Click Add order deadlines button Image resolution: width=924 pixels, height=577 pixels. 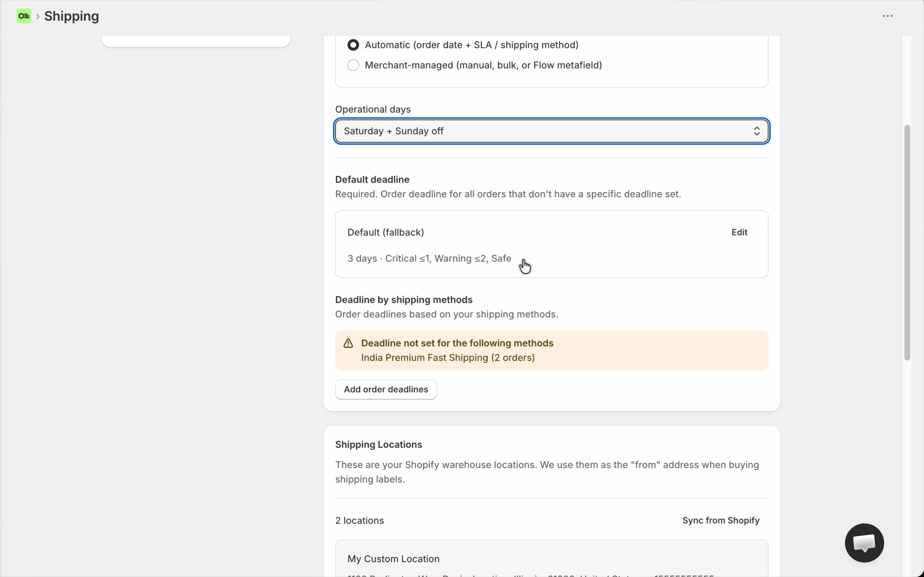[386, 389]
